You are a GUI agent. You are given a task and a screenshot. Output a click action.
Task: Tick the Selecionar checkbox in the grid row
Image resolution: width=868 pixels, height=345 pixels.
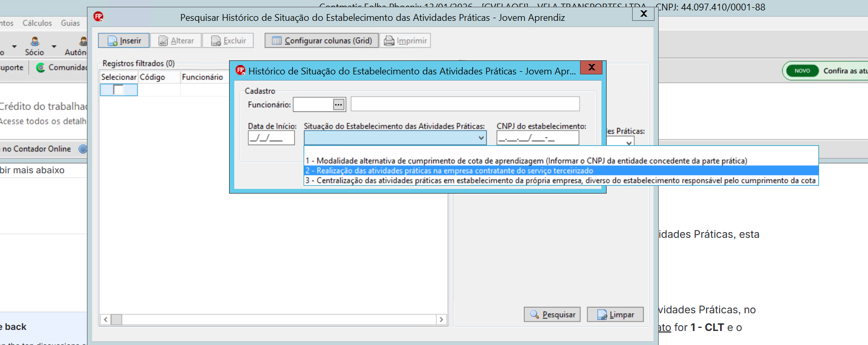(119, 90)
